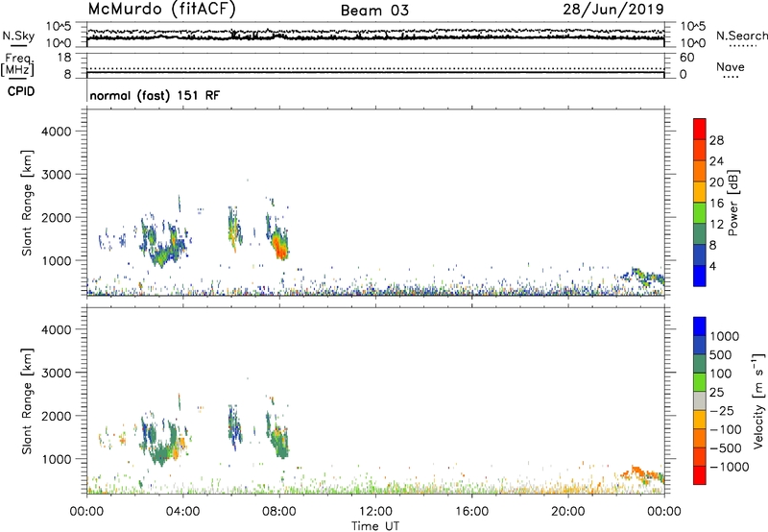Select Slant Range label of power panel
Screen dimensions: 768x532
click(x=27, y=203)
